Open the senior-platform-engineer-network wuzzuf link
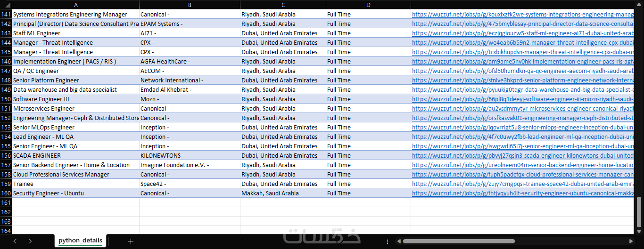Screen dimensions: 644x249 tap(523, 80)
